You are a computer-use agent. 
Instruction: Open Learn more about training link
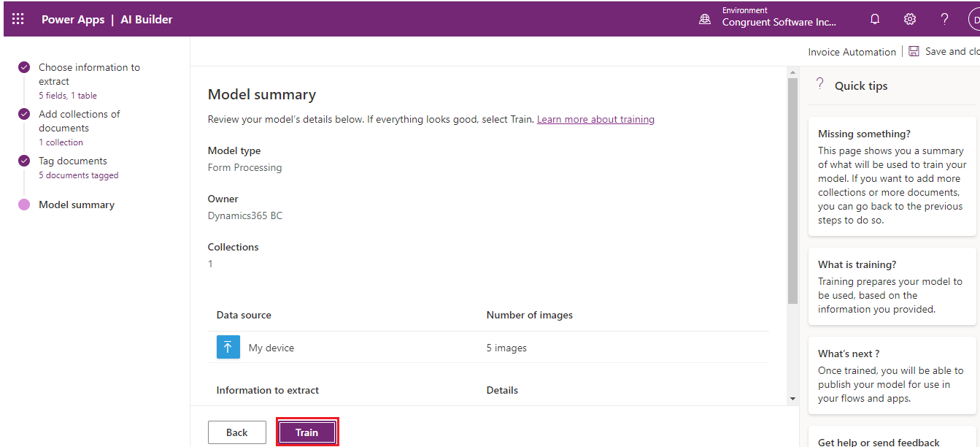click(x=595, y=119)
